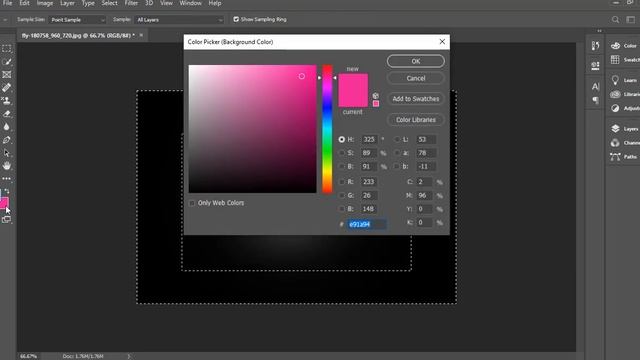Image resolution: width=640 pixels, height=360 pixels.
Task: Open the Sample Size dropdown
Action: click(x=77, y=20)
